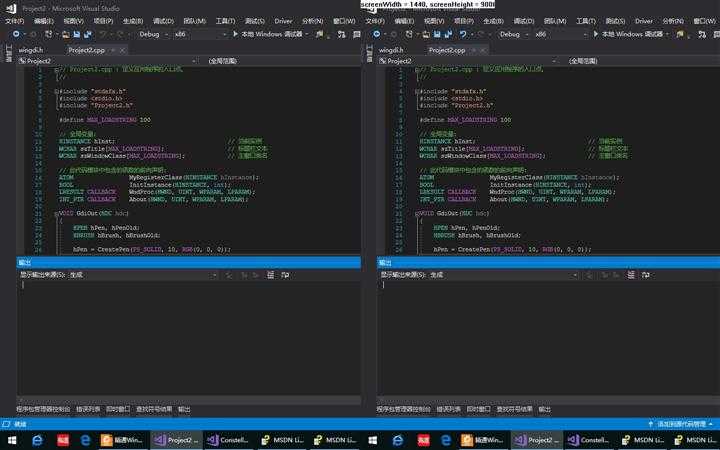Open 调试(D) menu in left window
This screenshot has width=720, height=450.
tap(163, 21)
